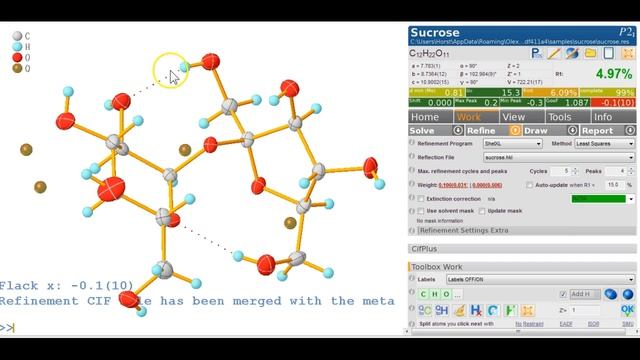The width and height of the screenshot is (640, 360).
Task: Click the info icon beside Weight
Action: (x=412, y=184)
